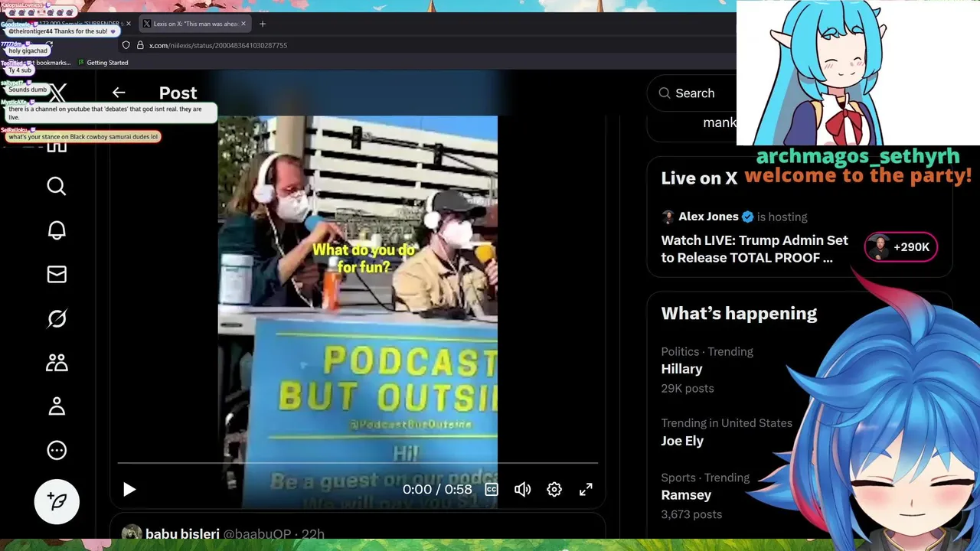Seek on the video progress bar
This screenshot has width=980, height=551.
tap(358, 463)
